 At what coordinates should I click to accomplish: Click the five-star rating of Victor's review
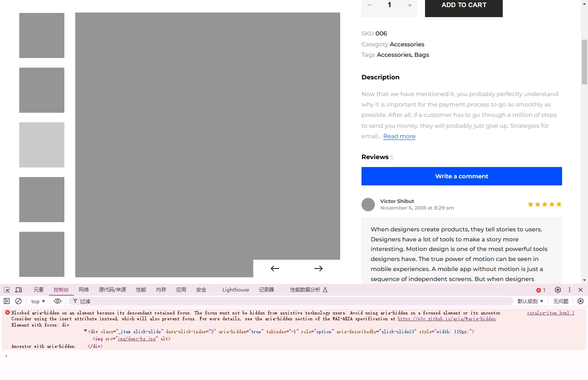[x=545, y=204]
